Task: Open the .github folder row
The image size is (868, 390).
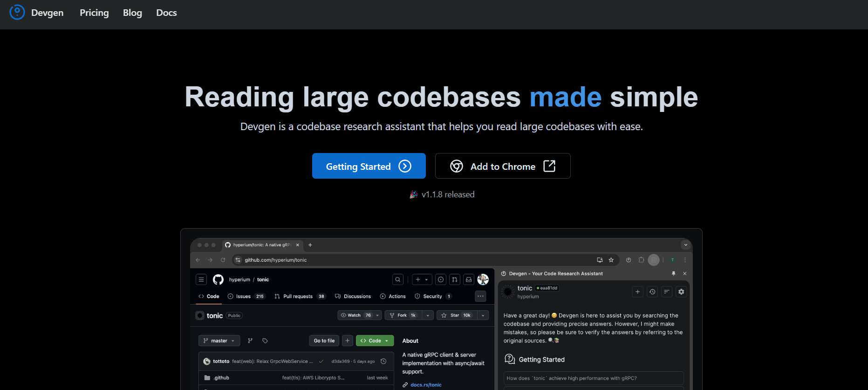Action: 296,378
